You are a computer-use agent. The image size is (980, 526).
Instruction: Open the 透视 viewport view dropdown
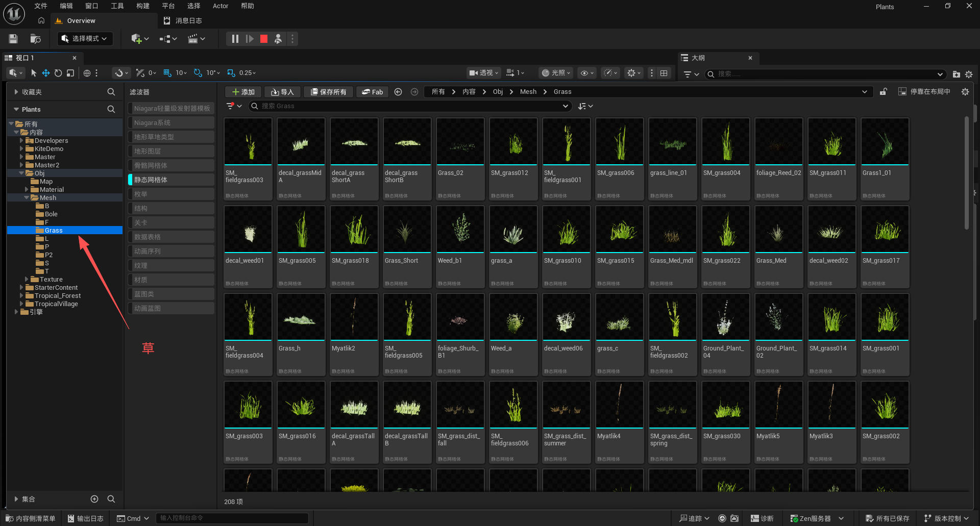(484, 73)
